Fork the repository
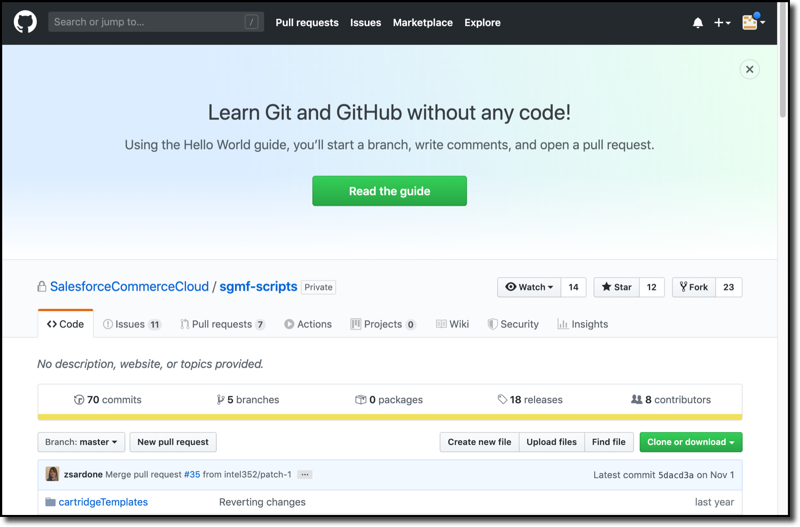The image size is (800, 527). 694,287
